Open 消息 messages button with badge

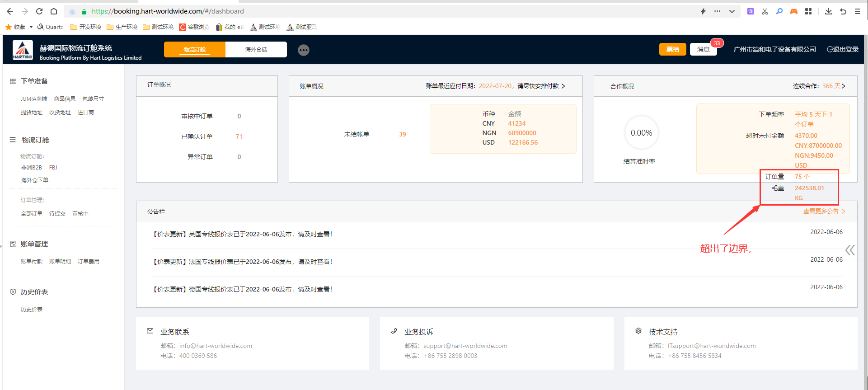(703, 49)
